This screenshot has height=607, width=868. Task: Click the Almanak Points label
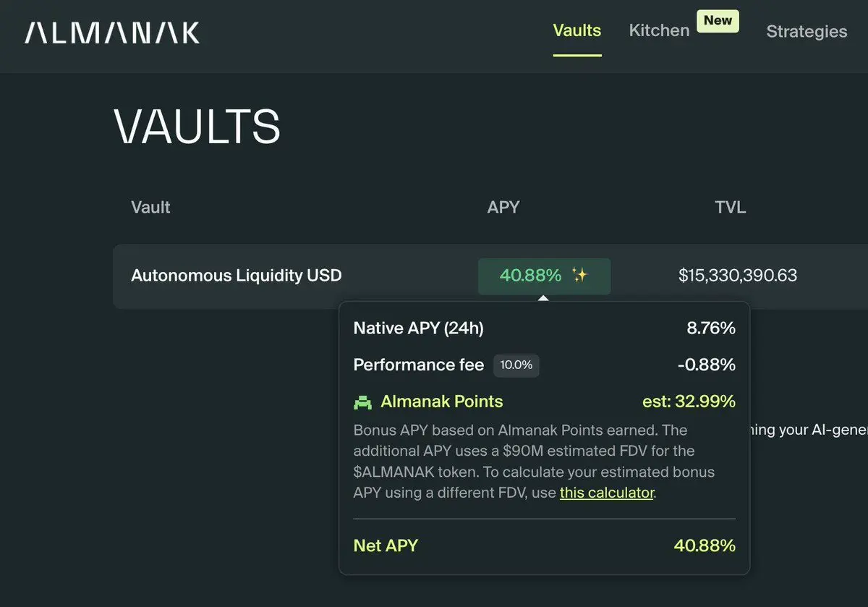pos(442,402)
